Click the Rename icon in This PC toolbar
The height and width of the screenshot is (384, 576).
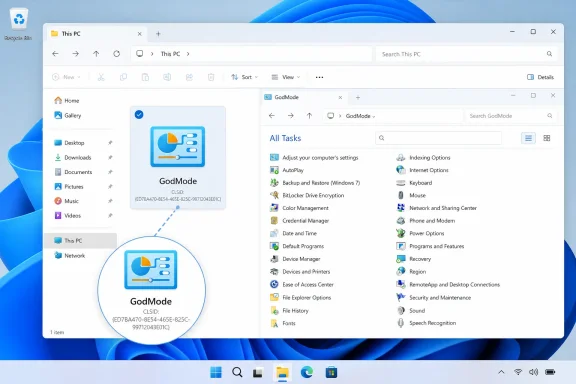point(167,77)
